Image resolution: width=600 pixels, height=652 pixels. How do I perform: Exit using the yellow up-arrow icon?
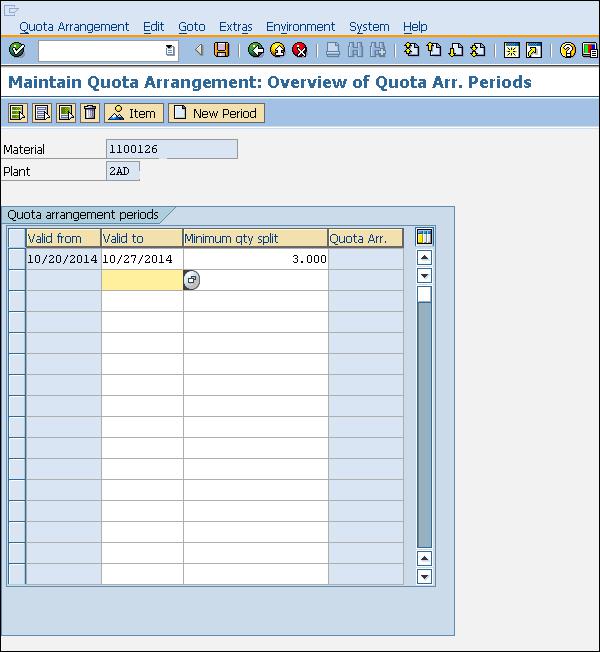pos(278,50)
